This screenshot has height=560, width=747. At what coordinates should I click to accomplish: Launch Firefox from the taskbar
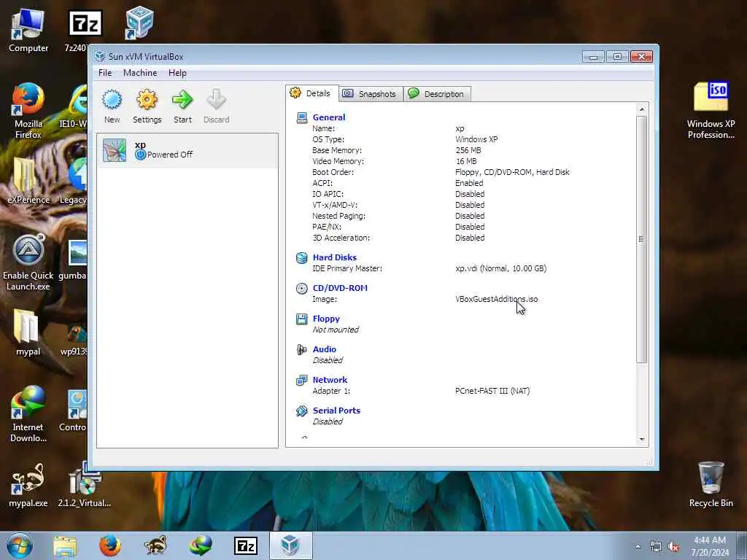[x=110, y=545]
